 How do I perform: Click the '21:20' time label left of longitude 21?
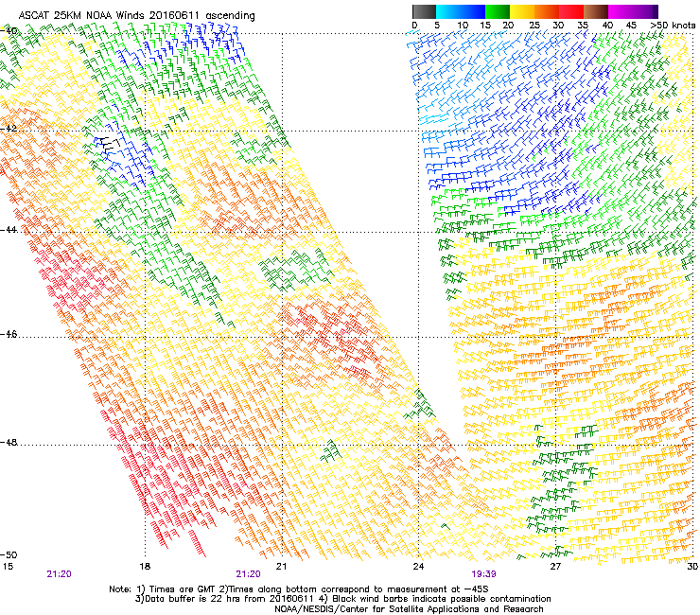248,574
